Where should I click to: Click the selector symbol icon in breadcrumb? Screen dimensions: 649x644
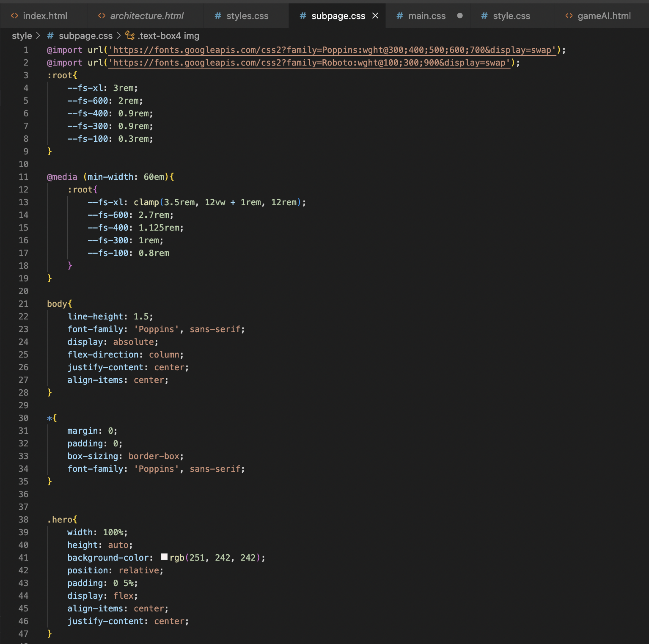[x=130, y=36]
